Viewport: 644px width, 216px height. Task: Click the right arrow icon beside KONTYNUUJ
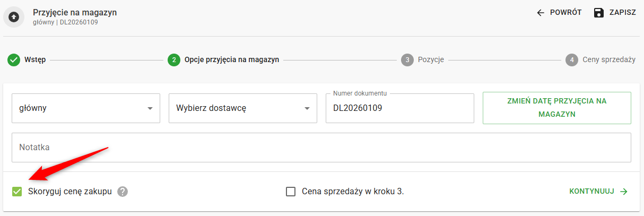[624, 192]
